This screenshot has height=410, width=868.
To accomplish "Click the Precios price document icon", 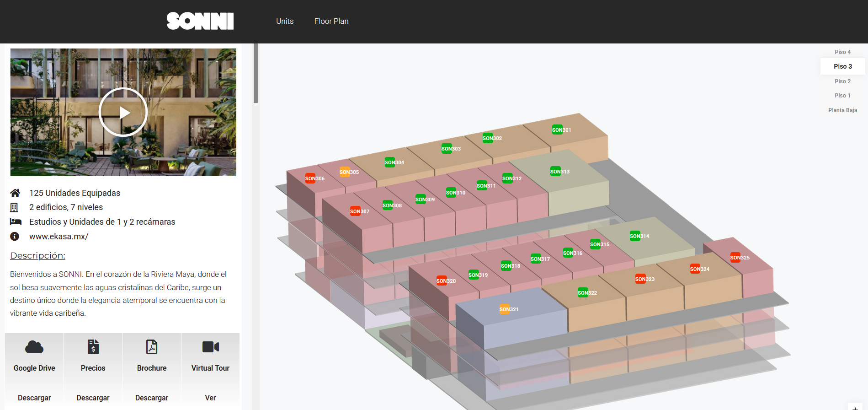I will (x=93, y=347).
